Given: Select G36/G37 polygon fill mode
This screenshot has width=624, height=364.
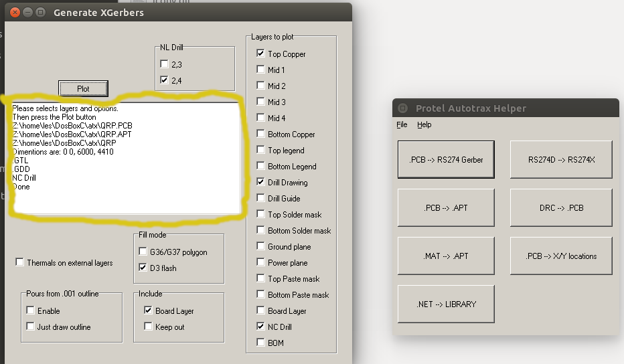Looking at the screenshot, I should pos(143,251).
